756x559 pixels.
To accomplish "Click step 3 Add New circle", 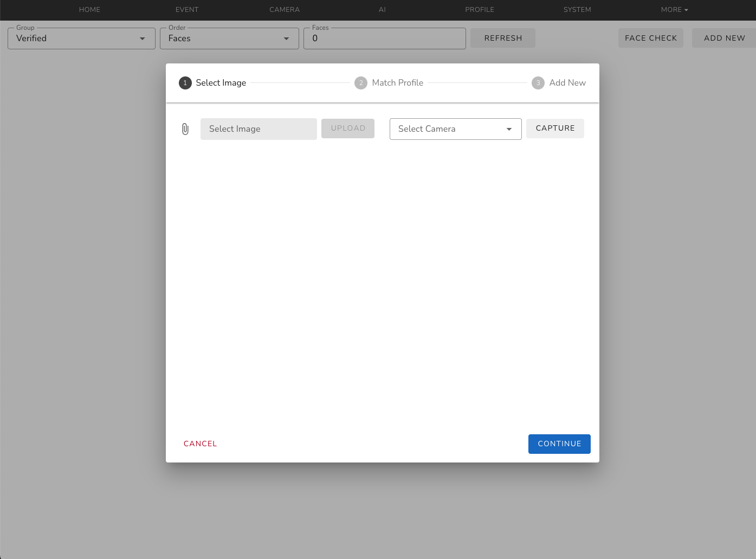I will pos(538,83).
